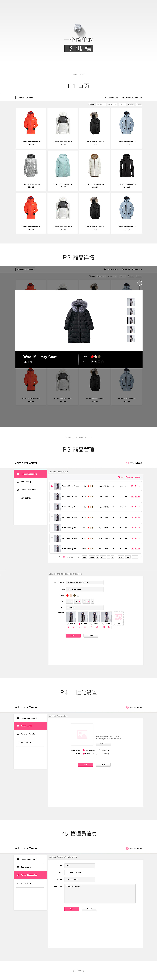157x980 pixels.
Task: Open Theme setting in Personal information page sidebar
Action: (x=30, y=867)
